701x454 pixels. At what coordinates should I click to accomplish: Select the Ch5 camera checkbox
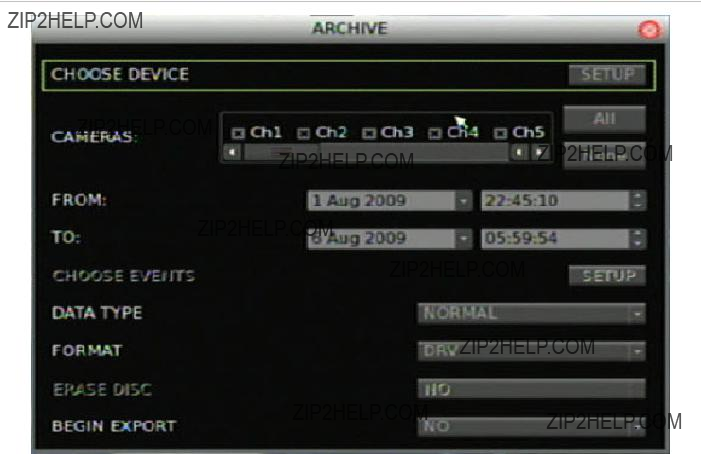(x=500, y=133)
